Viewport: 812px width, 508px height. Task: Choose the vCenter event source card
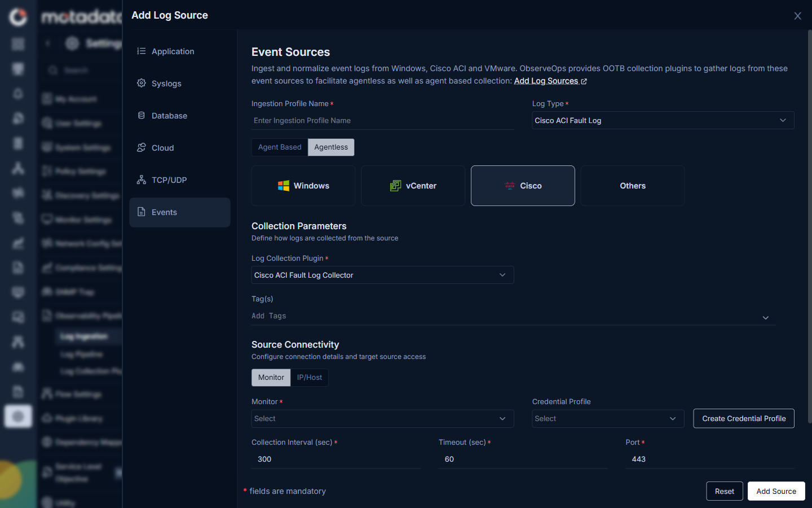(x=413, y=186)
